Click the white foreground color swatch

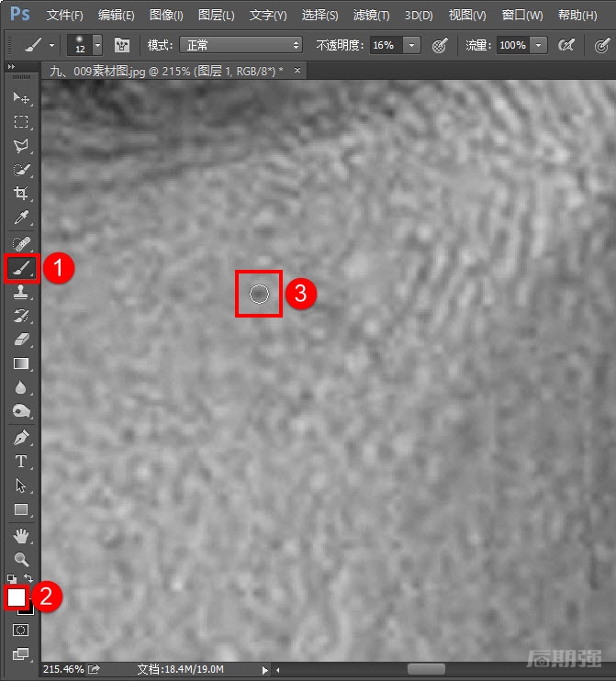tap(17, 596)
